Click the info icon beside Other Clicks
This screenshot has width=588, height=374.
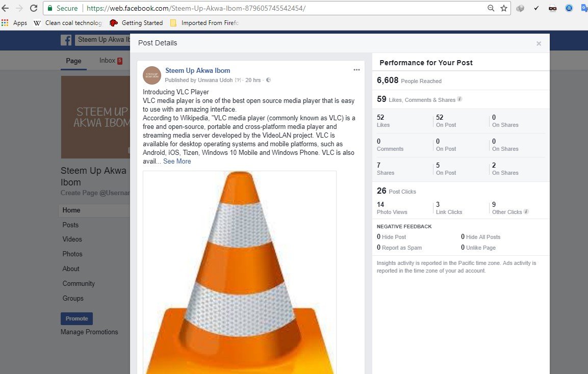[x=526, y=211]
